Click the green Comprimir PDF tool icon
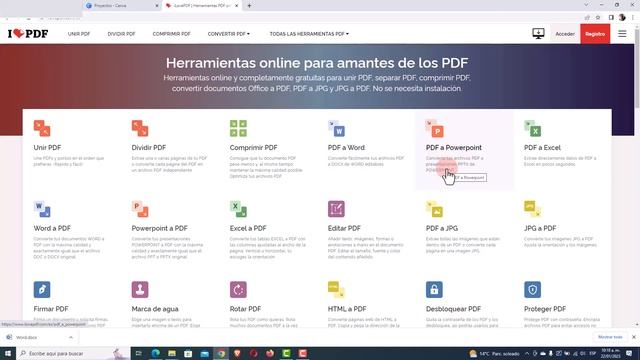 (x=238, y=128)
